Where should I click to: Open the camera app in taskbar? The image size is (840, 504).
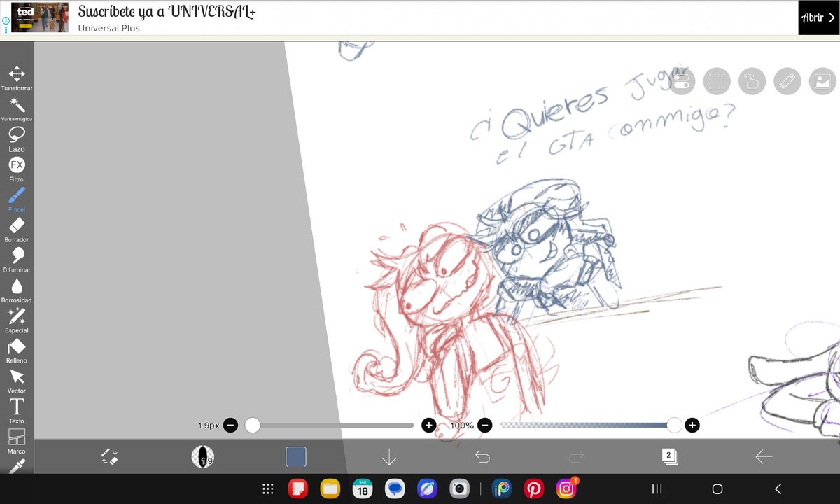pos(459,489)
